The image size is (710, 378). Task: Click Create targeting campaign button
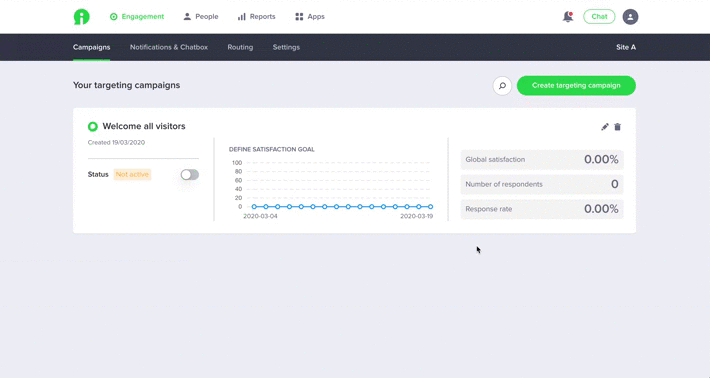(x=576, y=86)
